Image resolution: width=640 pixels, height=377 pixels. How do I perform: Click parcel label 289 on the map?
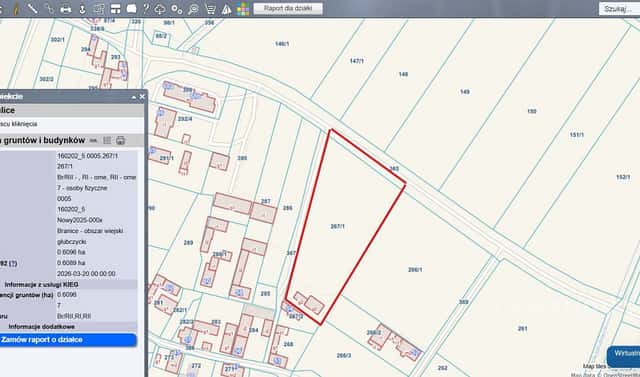(188, 243)
